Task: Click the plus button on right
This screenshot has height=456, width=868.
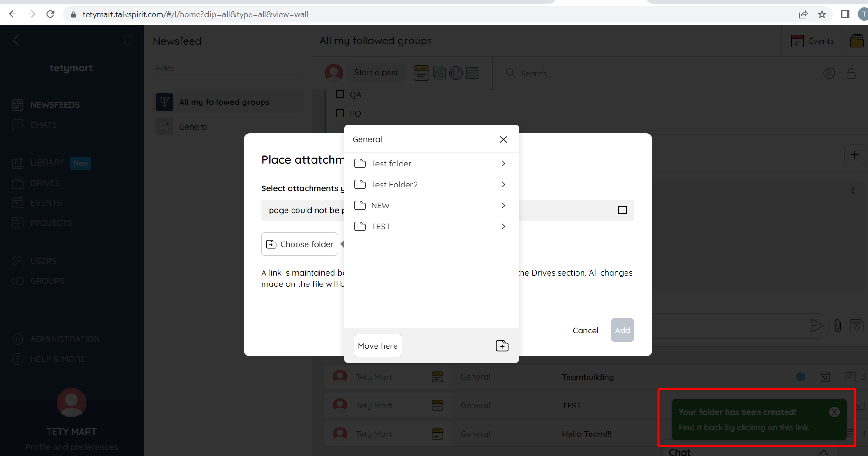Action: 854,155
